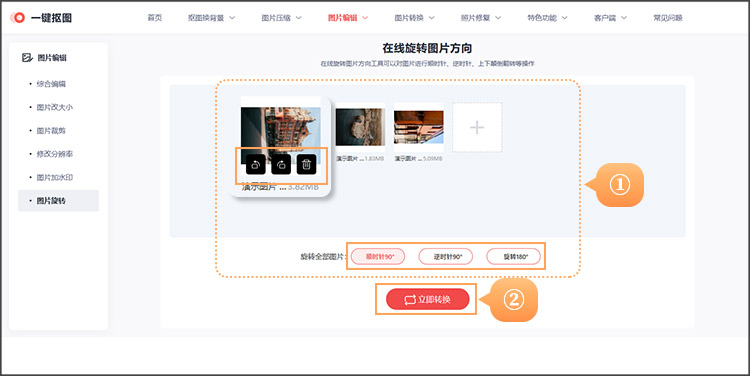Image resolution: width=750 pixels, height=376 pixels.
Task: Select the 5.09MB orange building thumbnail
Action: coord(419,127)
